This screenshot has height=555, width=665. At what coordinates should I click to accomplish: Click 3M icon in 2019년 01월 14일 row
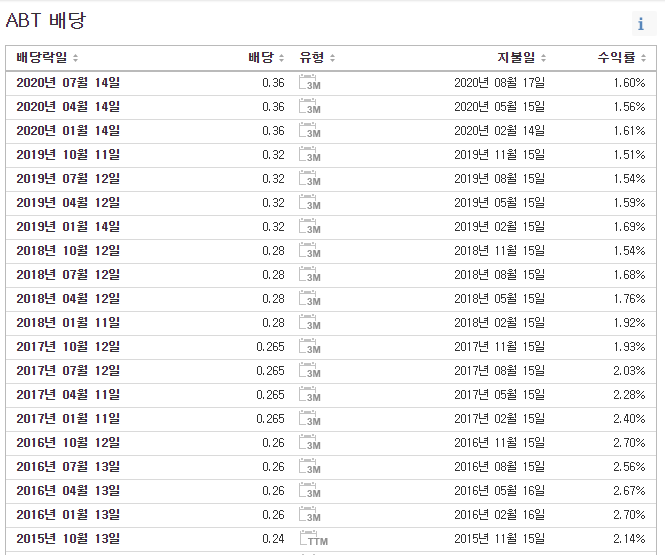tap(310, 226)
